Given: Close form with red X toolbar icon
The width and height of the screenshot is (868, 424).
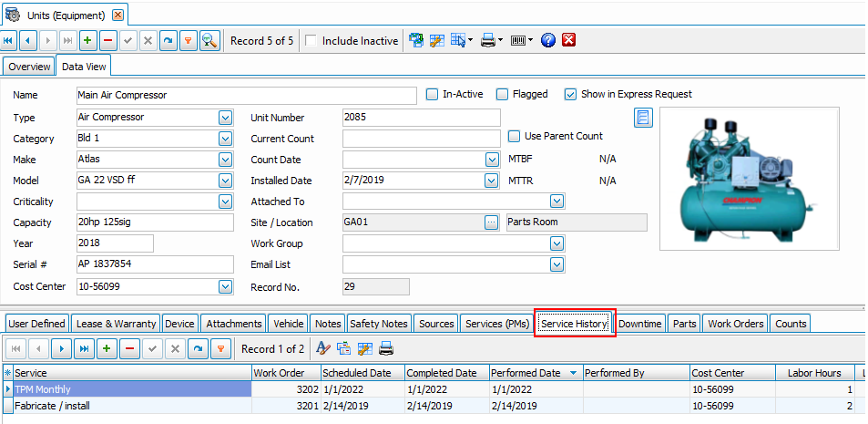Looking at the screenshot, I should 569,40.
